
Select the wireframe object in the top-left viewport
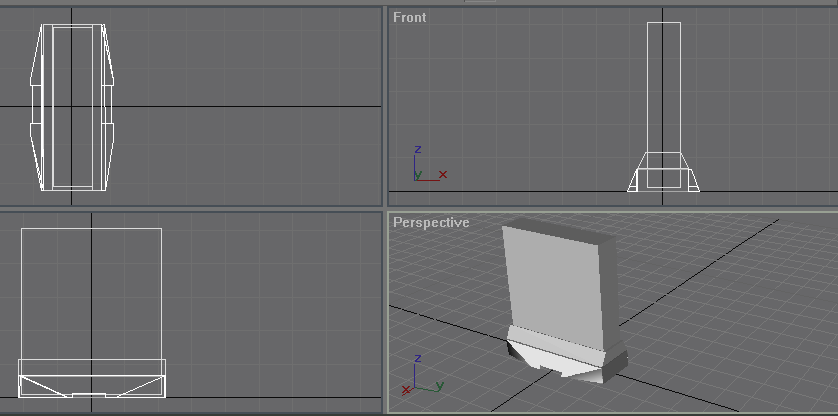click(x=72, y=107)
